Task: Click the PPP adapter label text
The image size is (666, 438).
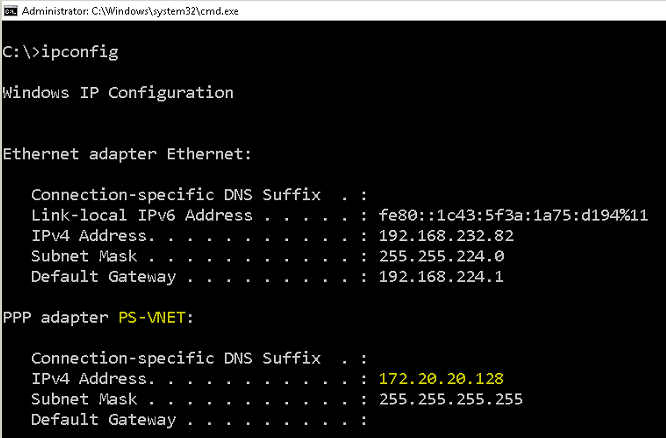Action: point(55,318)
